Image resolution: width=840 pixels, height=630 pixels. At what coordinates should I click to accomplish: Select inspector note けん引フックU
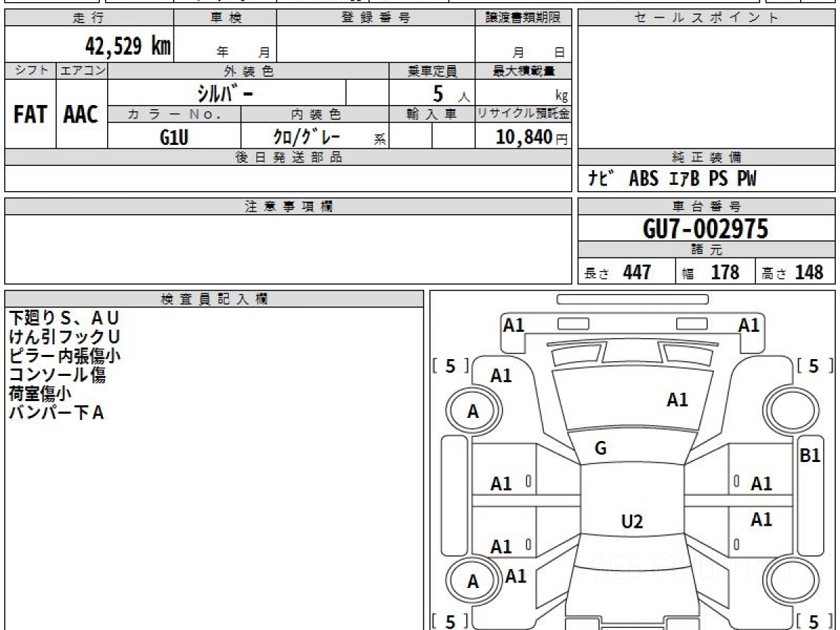coord(64,337)
